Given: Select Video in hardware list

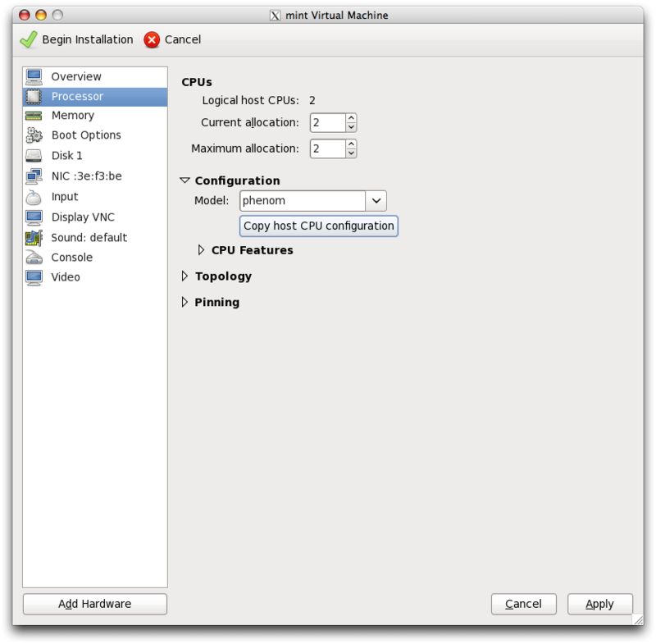Looking at the screenshot, I should tap(95, 277).
